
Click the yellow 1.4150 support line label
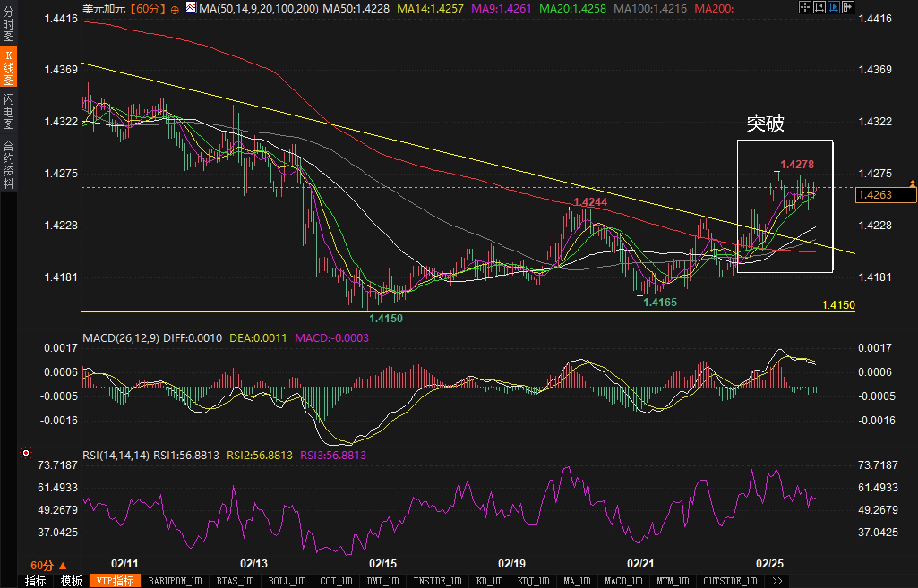(838, 305)
